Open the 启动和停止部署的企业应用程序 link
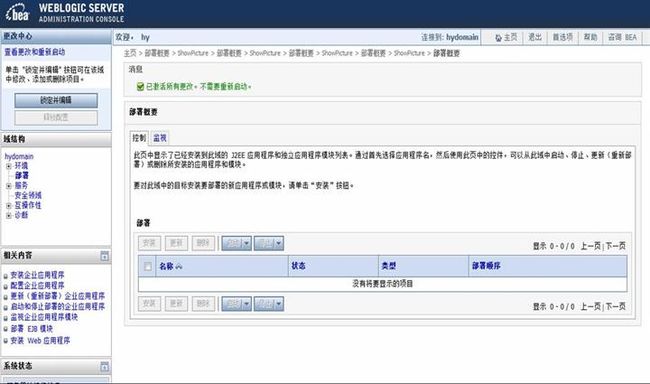The image size is (650, 384). tap(58, 307)
